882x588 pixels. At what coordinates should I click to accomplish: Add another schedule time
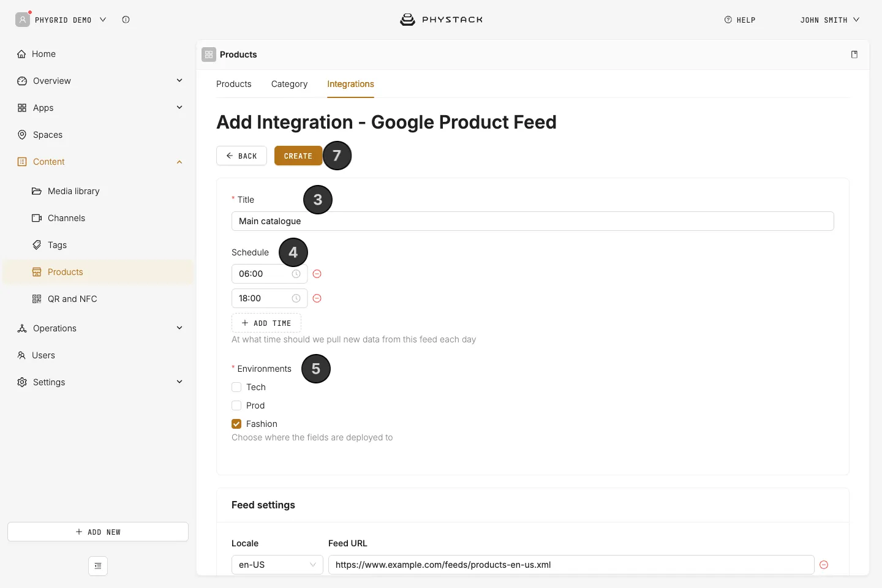266,323
